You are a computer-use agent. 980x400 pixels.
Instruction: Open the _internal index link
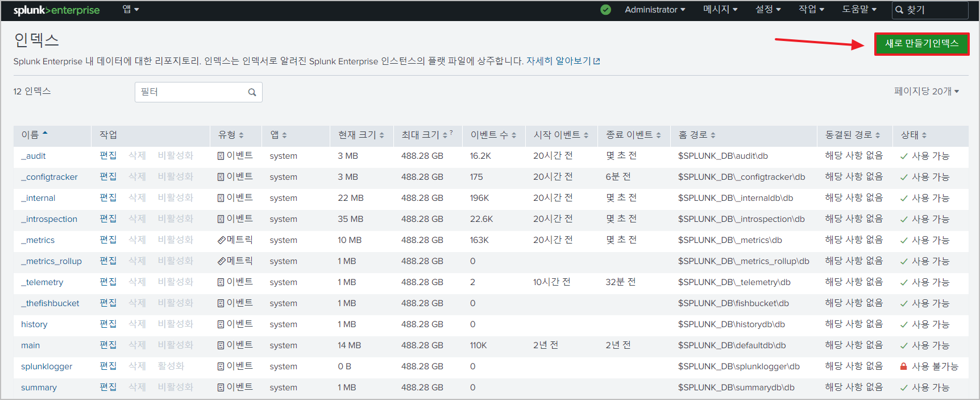(x=38, y=198)
